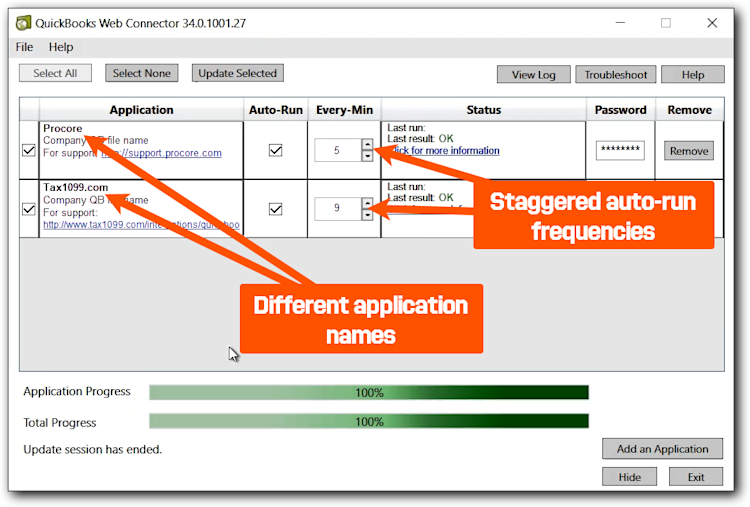Click the Application Progress bar
The width and height of the screenshot is (750, 507).
click(x=369, y=392)
